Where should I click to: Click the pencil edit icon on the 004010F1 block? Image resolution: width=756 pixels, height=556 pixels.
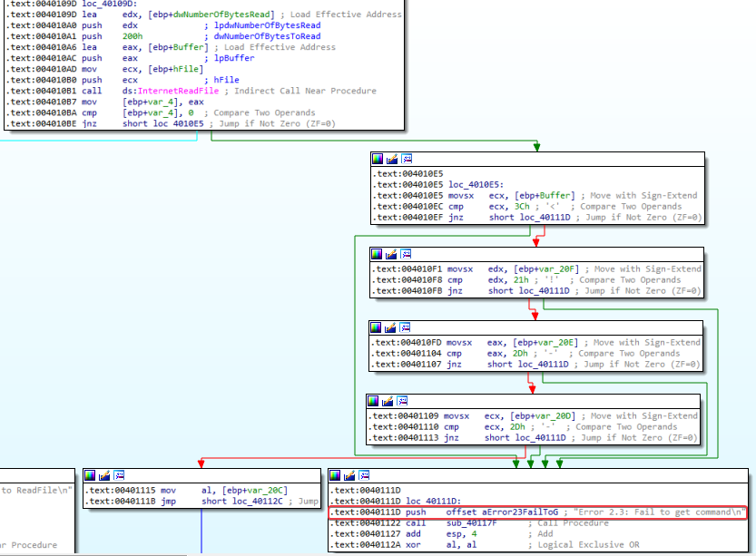pos(392,257)
